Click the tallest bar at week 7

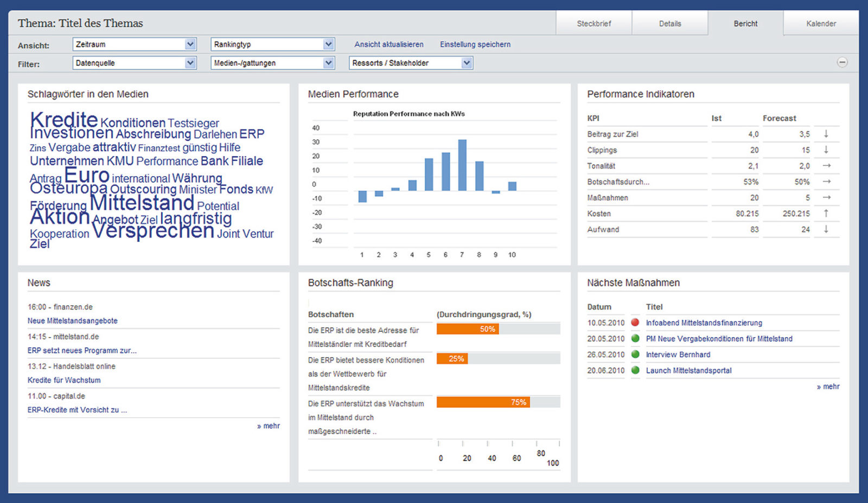click(x=462, y=165)
